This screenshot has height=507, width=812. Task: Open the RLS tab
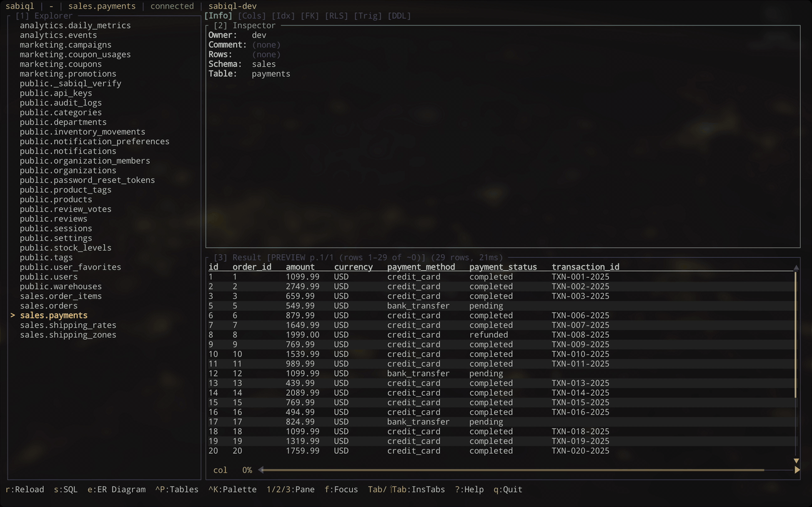(337, 16)
